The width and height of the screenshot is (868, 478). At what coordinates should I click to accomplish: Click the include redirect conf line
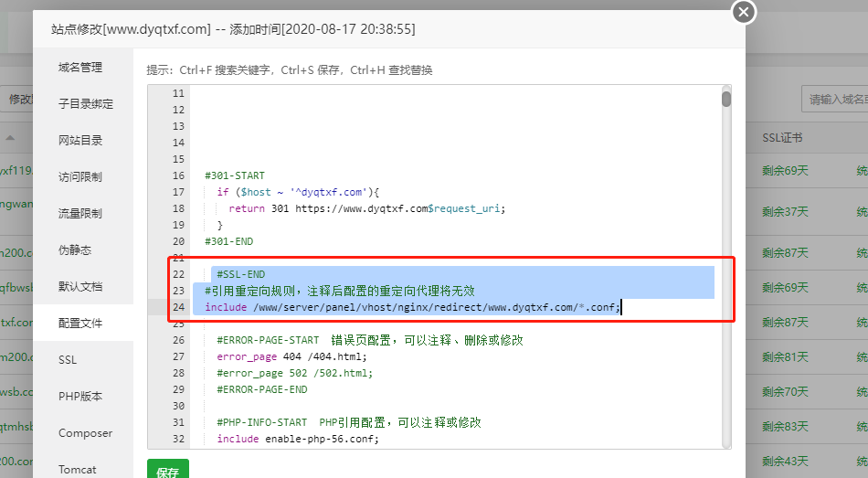point(412,307)
